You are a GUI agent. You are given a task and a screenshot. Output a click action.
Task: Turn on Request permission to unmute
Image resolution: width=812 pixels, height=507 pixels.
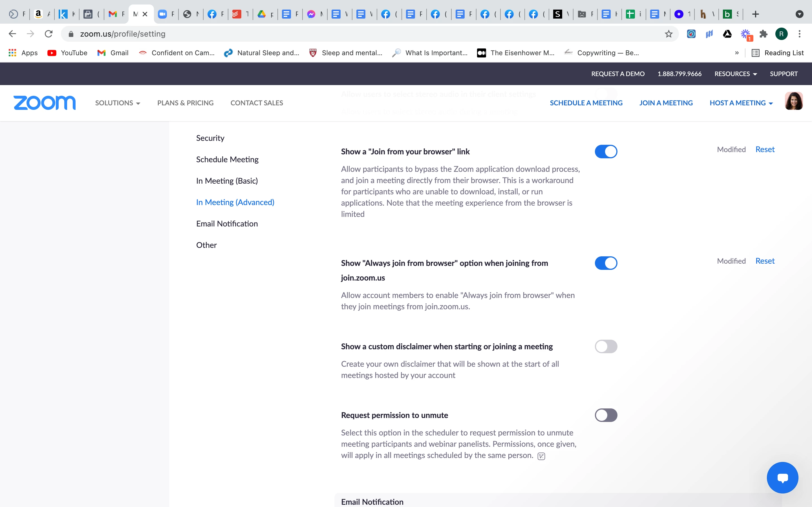tap(606, 415)
